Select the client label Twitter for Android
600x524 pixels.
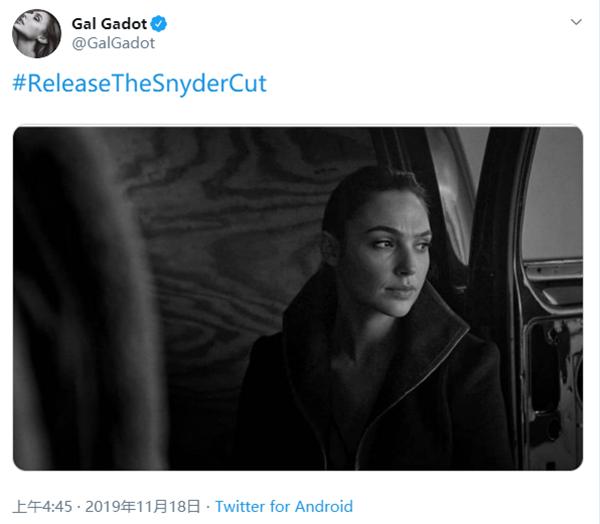[284, 506]
